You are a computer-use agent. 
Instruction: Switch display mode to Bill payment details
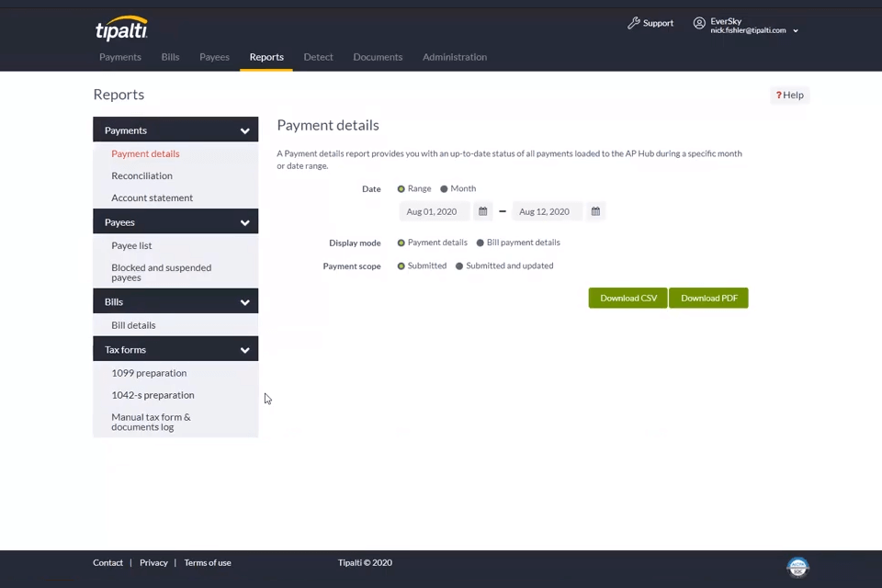(x=480, y=243)
